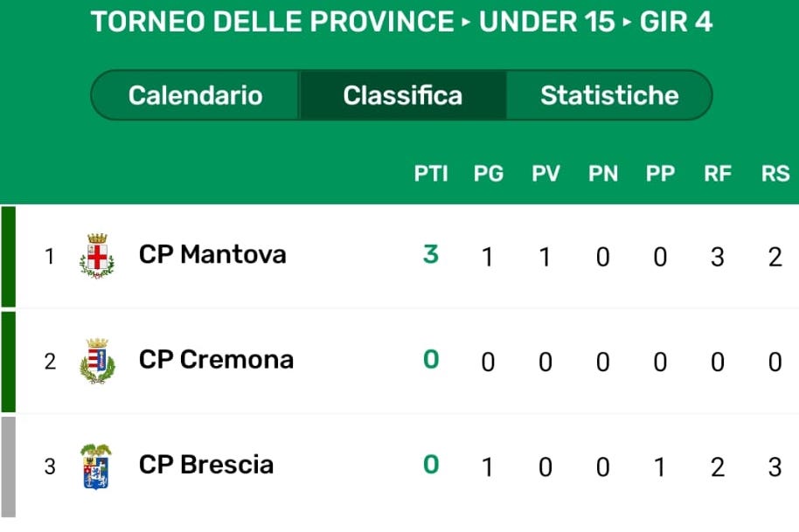Click the RS column header
Image resolution: width=799 pixels, height=532 pixels.
pyautogui.click(x=775, y=174)
